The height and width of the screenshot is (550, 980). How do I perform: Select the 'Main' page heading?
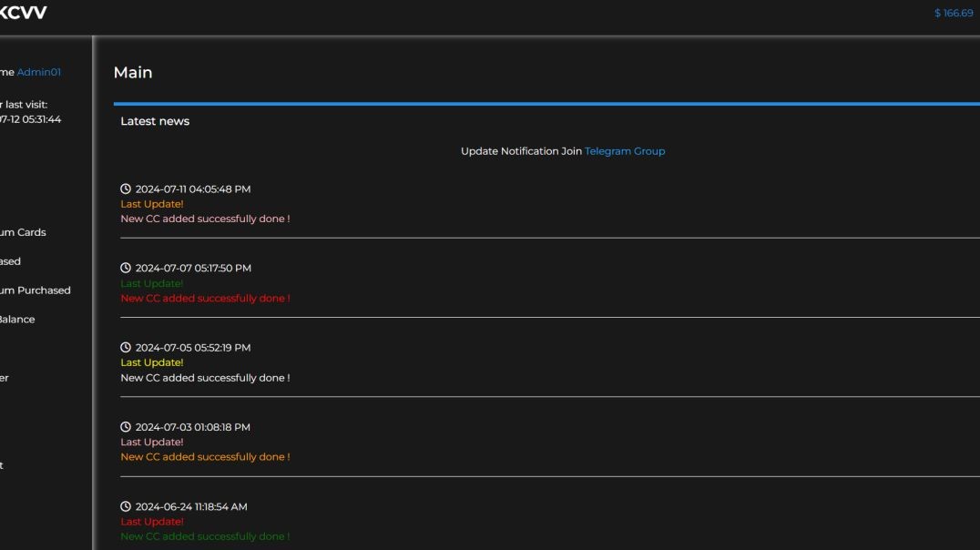tap(133, 73)
